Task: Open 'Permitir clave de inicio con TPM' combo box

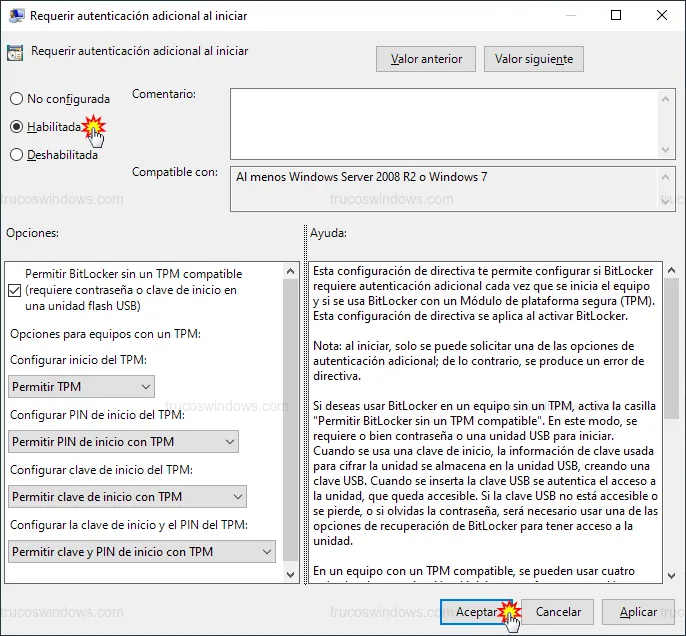Action: coord(127,496)
